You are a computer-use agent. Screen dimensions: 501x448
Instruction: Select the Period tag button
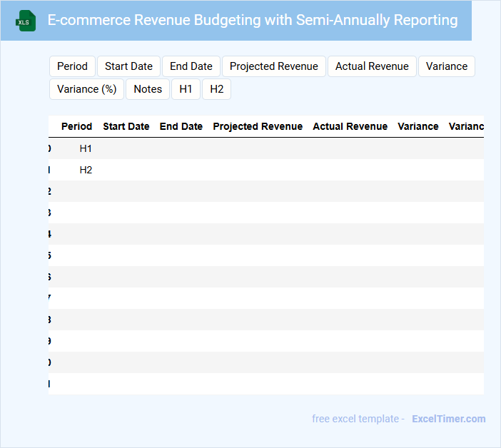pos(72,66)
